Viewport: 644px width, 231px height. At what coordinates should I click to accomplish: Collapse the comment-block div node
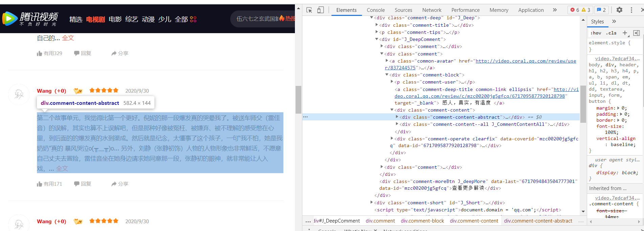tap(387, 75)
